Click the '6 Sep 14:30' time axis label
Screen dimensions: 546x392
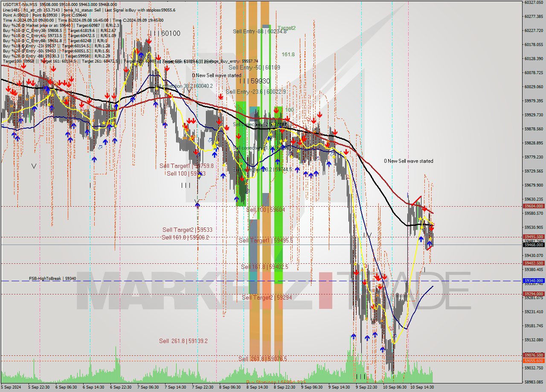click(x=93, y=387)
